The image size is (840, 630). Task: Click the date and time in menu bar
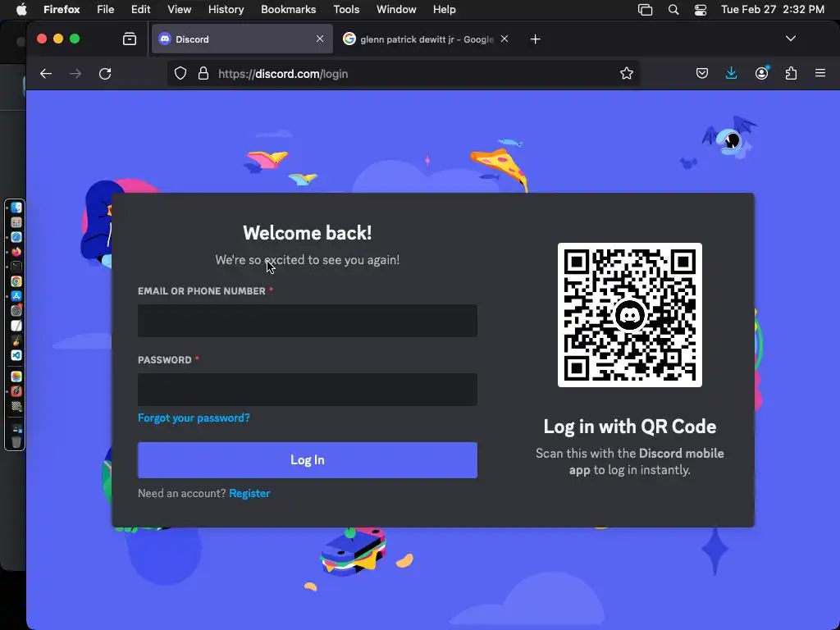point(773,10)
